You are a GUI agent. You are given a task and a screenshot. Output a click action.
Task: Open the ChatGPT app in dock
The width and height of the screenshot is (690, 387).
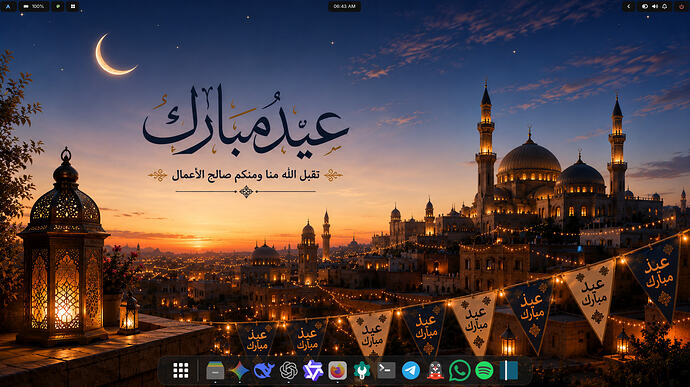point(289,371)
